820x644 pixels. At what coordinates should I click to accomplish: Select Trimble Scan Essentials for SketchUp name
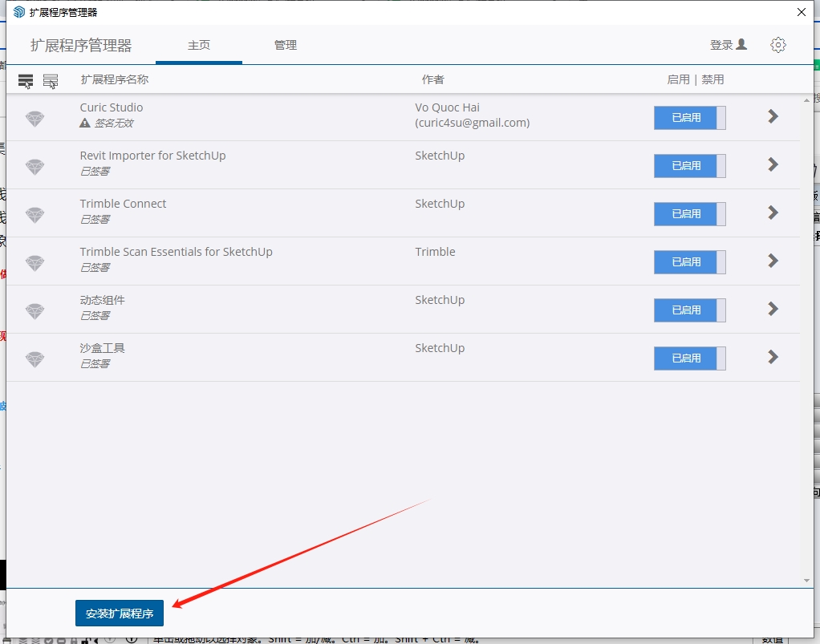click(x=177, y=252)
